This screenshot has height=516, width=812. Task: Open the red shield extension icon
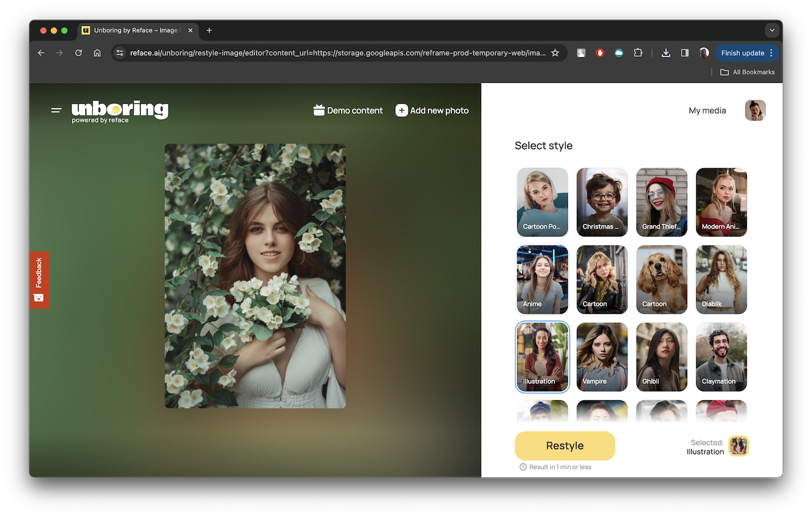coord(600,53)
